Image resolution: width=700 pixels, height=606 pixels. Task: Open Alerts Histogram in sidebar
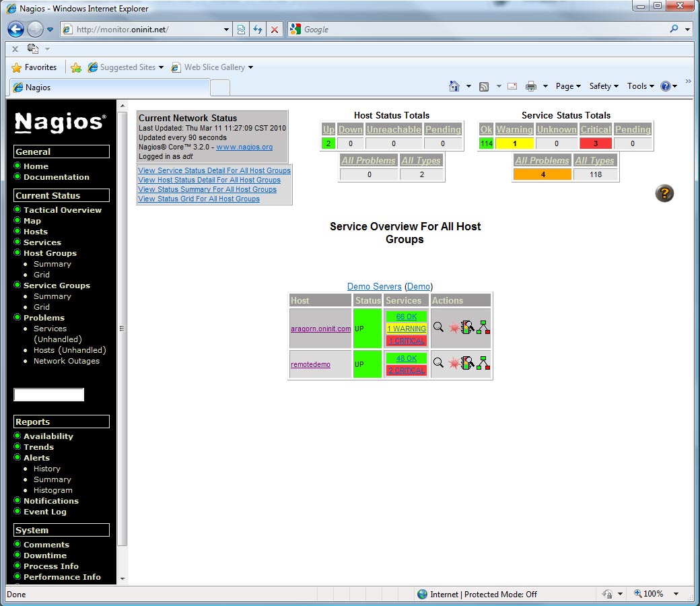(x=53, y=490)
